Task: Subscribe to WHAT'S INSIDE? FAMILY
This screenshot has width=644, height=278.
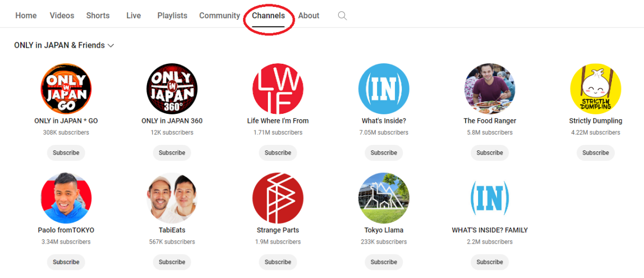Action: tap(489, 262)
